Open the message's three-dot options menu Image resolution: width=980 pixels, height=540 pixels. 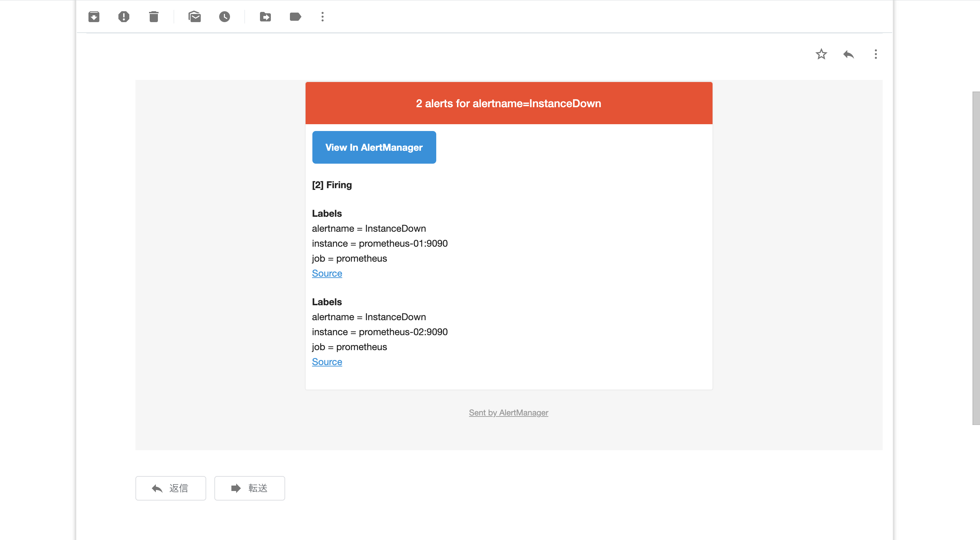click(x=876, y=54)
